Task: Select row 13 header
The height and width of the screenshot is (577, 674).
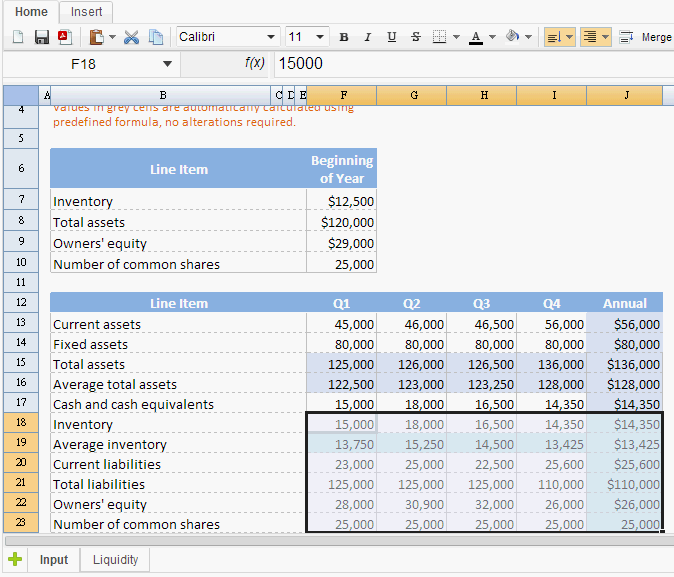Action: pyautogui.click(x=21, y=322)
